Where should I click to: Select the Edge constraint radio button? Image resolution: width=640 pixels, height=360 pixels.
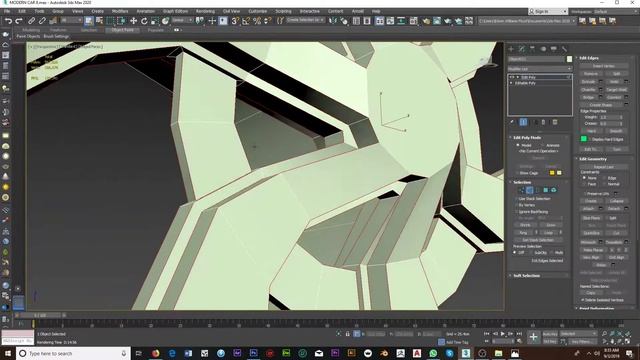pos(604,178)
